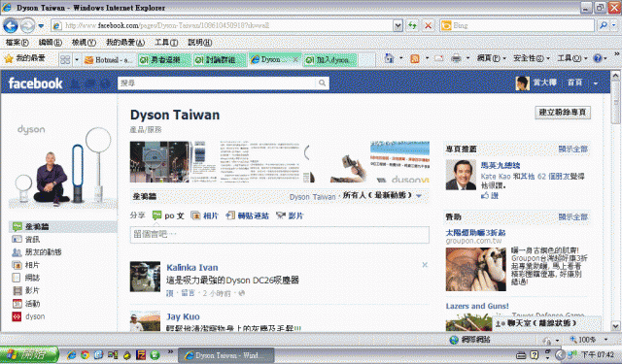The width and height of the screenshot is (622, 364).
Task: Open the 工具(T) menu
Action: [166, 42]
